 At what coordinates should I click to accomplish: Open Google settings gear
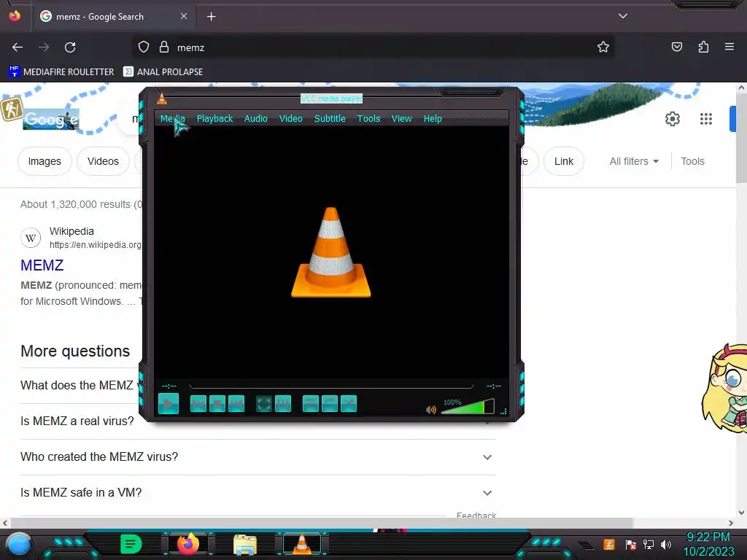(672, 119)
